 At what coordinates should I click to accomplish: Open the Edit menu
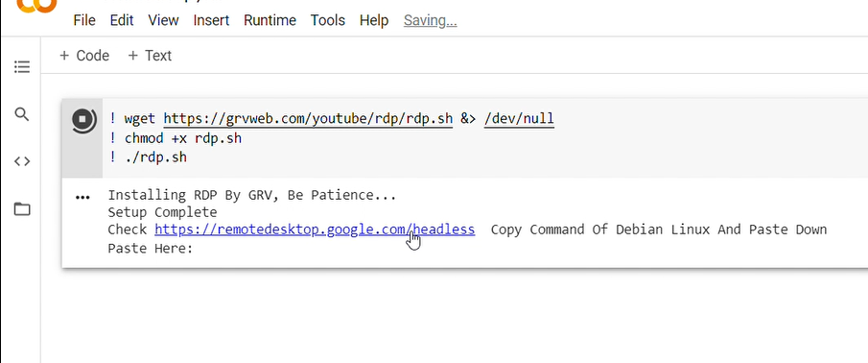[122, 20]
